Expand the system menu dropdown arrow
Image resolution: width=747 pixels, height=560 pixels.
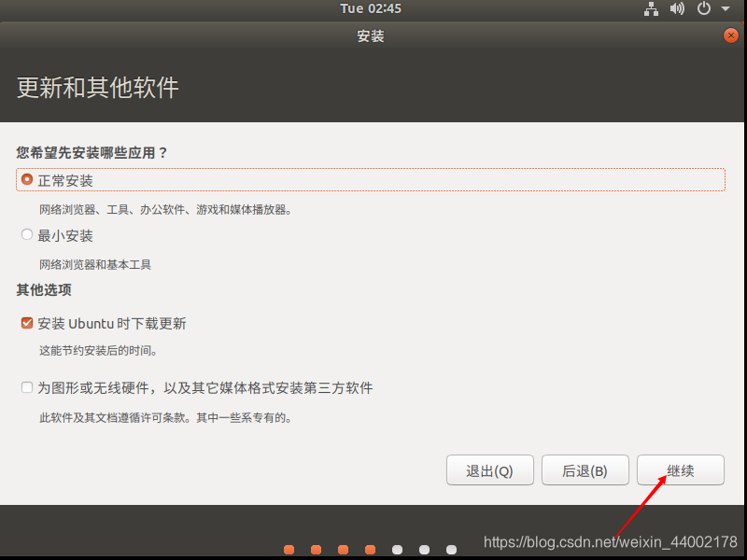point(726,8)
